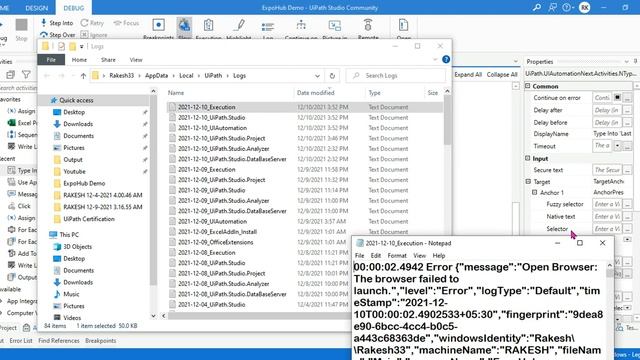The width and height of the screenshot is (640, 360).
Task: Click the Up folder arrow in Explorer
Action: [x=83, y=76]
